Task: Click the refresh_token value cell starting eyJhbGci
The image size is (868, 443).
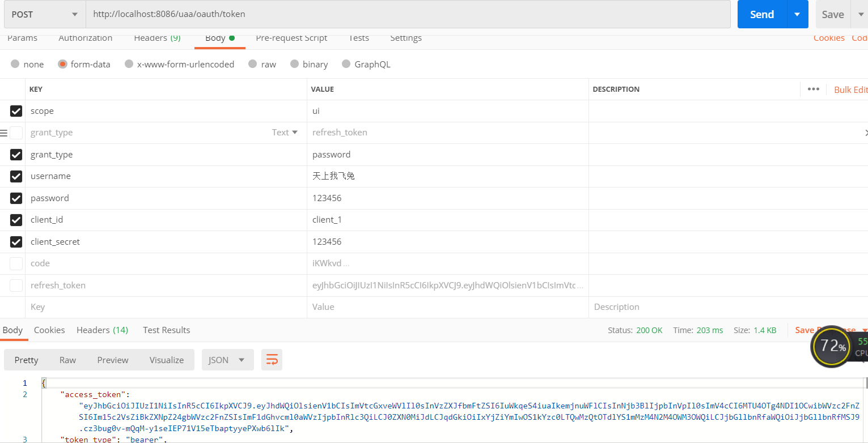Action: [x=448, y=286]
